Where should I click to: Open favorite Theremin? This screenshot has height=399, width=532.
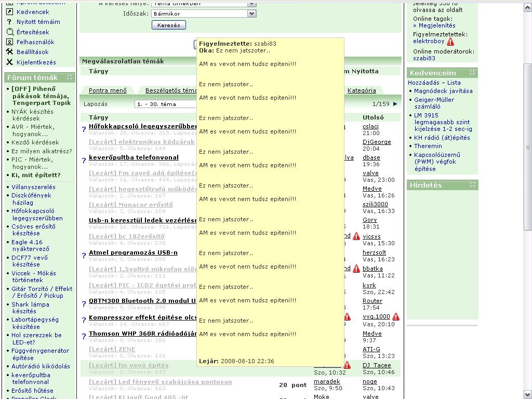(x=428, y=146)
